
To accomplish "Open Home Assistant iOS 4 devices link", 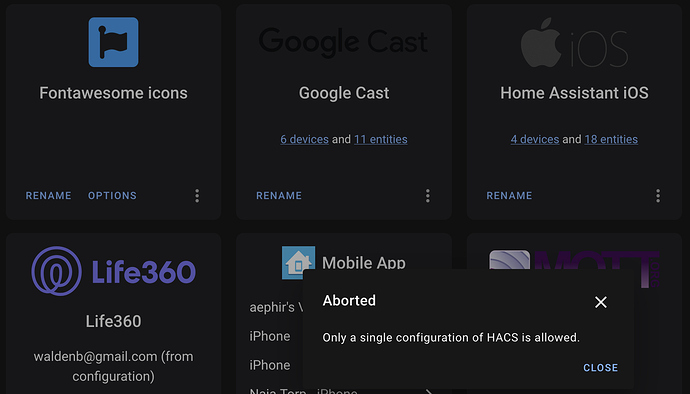I will 535,139.
